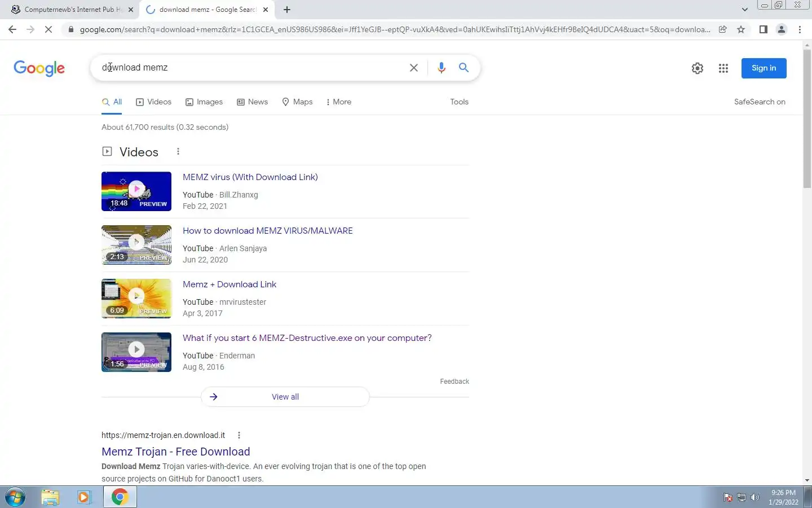Open Memz Trojan - Free Download result

(175, 452)
